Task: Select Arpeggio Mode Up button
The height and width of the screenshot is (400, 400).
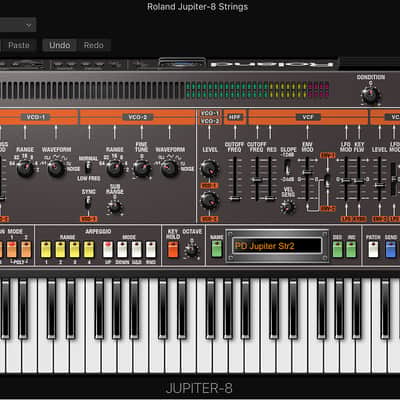Action: [x=108, y=250]
